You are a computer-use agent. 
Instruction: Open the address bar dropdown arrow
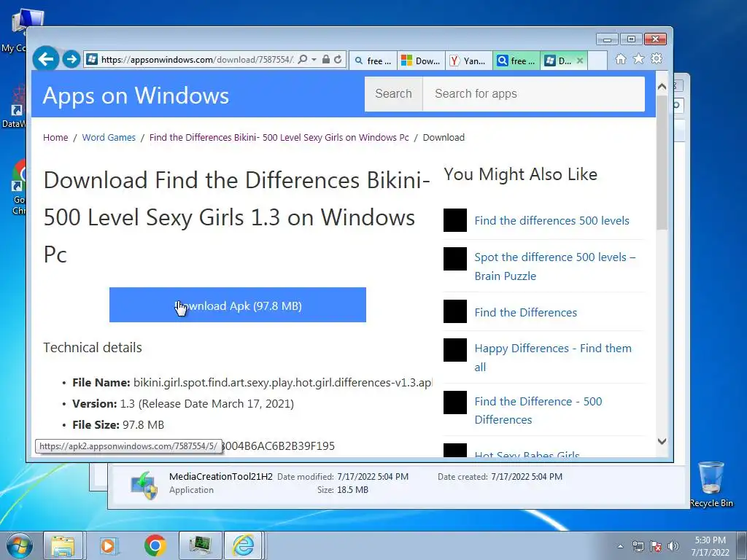(314, 60)
